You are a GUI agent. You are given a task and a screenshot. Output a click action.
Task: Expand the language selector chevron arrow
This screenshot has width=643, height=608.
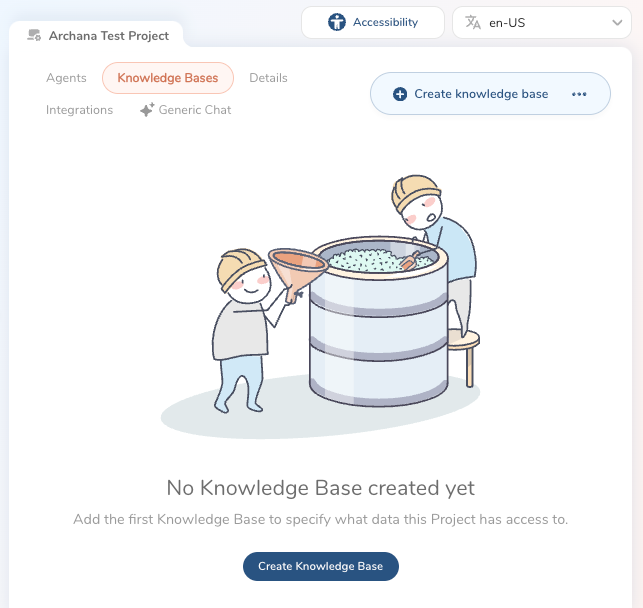616,22
